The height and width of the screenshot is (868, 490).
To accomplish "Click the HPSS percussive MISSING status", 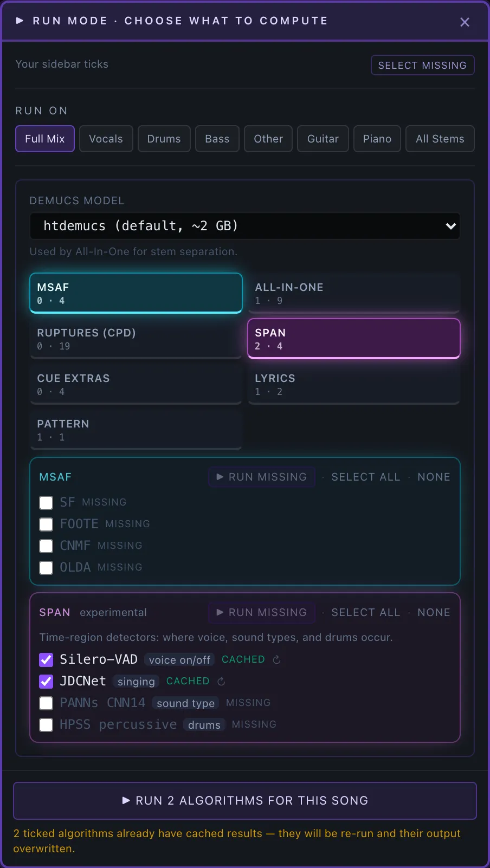I will (x=254, y=724).
